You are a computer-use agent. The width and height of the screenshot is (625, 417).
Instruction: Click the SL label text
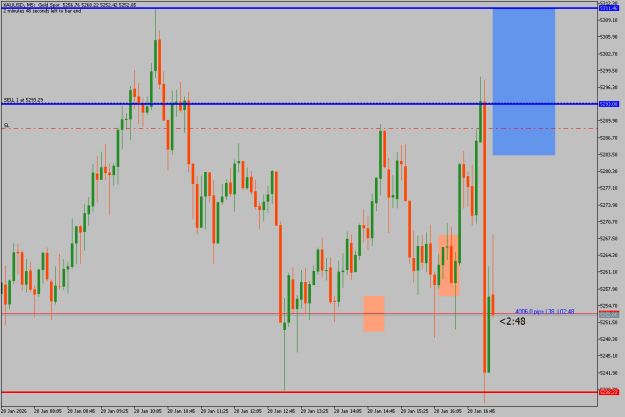pyautogui.click(x=6, y=125)
